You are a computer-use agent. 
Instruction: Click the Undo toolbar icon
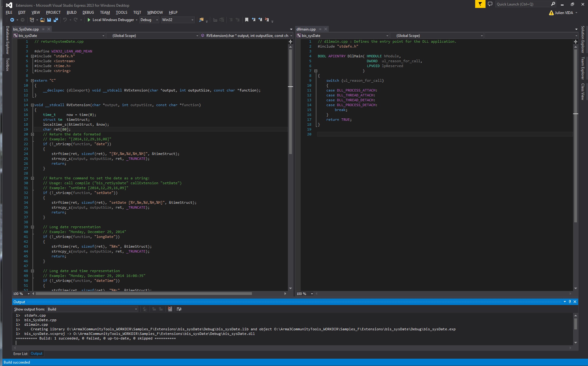[65, 20]
